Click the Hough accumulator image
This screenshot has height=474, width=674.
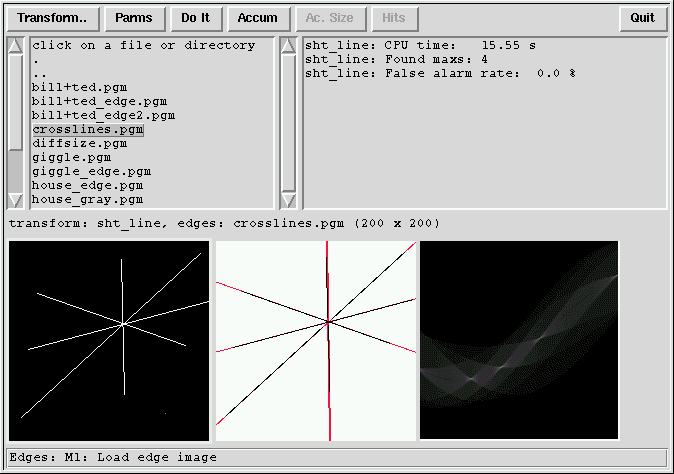click(x=519, y=340)
